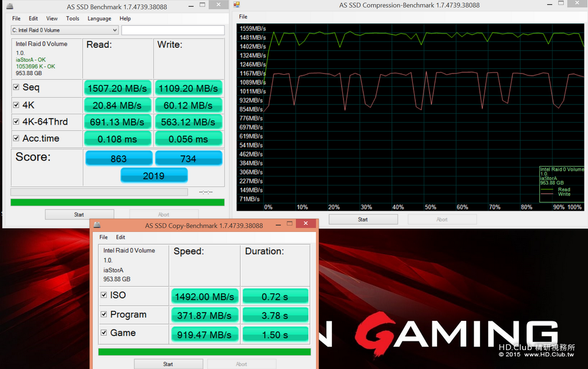
Task: Start the Compression-Benchmark test
Action: click(363, 220)
